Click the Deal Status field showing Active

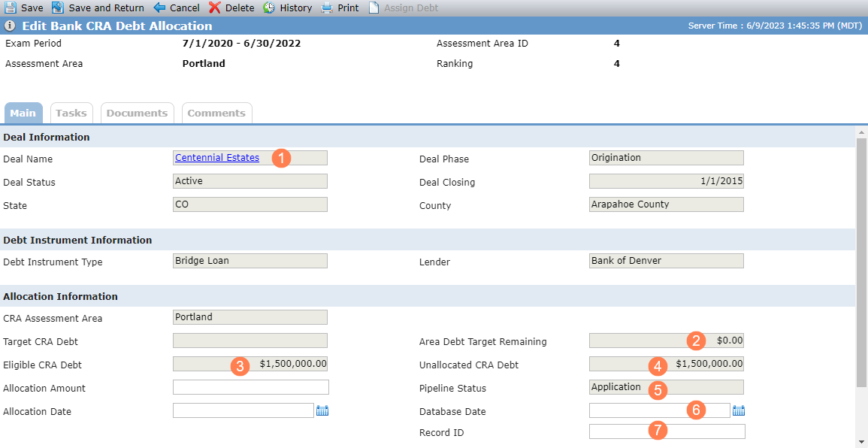click(x=250, y=181)
